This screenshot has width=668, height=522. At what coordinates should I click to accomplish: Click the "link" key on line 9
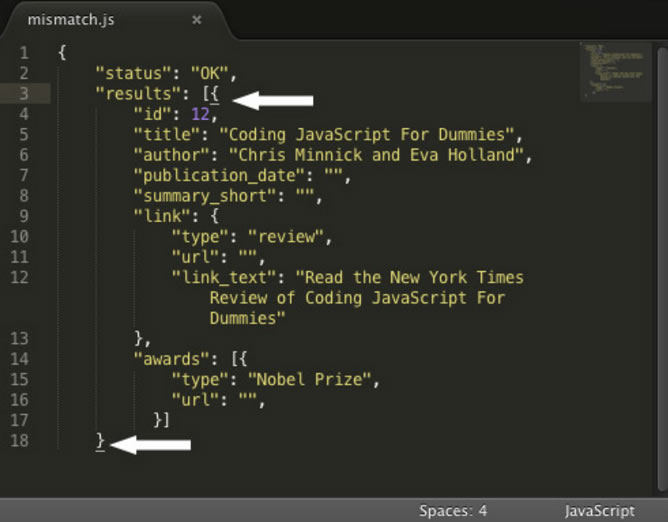[x=162, y=216]
